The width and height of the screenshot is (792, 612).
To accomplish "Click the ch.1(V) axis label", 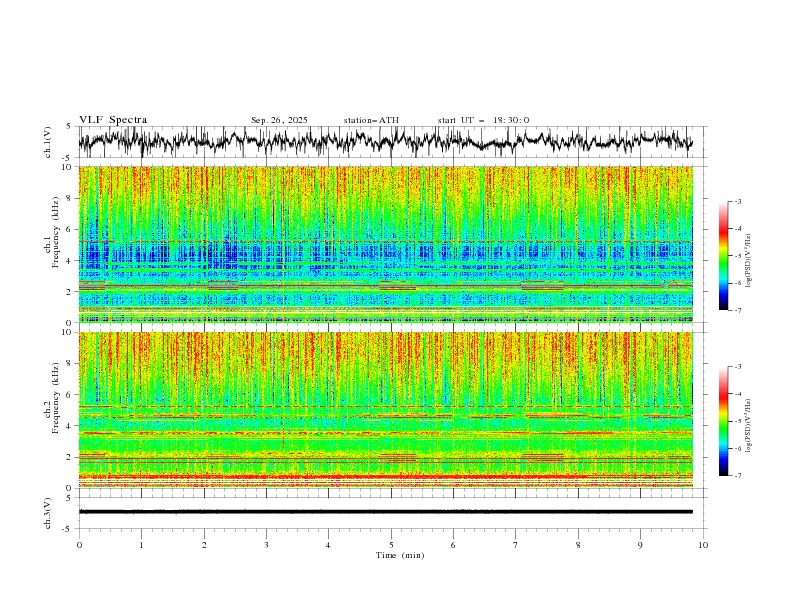I will point(48,142).
